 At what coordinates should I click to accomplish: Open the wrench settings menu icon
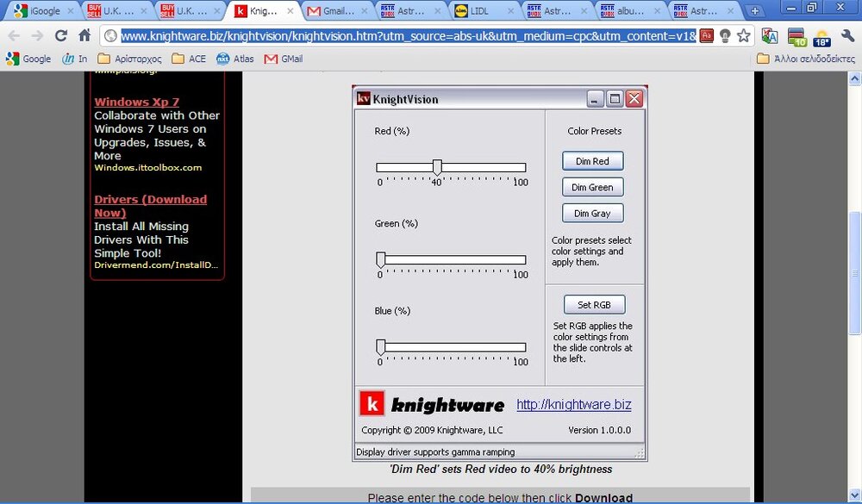[x=848, y=37]
